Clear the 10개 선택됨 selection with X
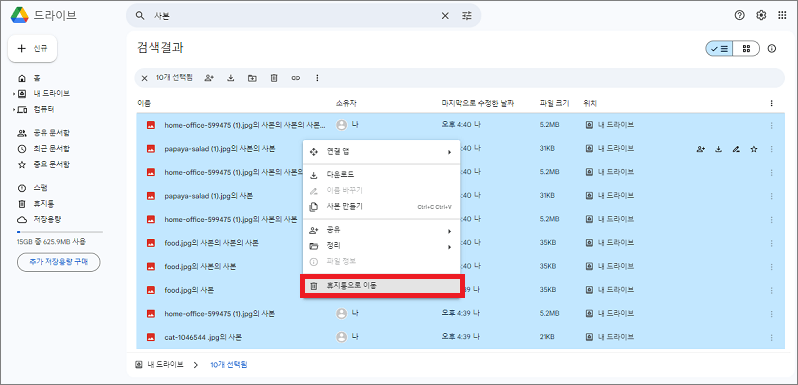The width and height of the screenshot is (798, 385). coord(145,78)
